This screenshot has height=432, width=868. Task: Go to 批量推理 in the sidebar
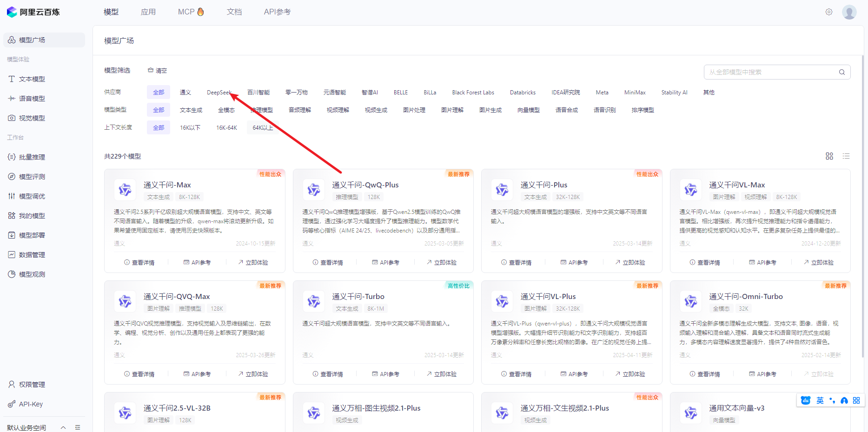point(32,157)
